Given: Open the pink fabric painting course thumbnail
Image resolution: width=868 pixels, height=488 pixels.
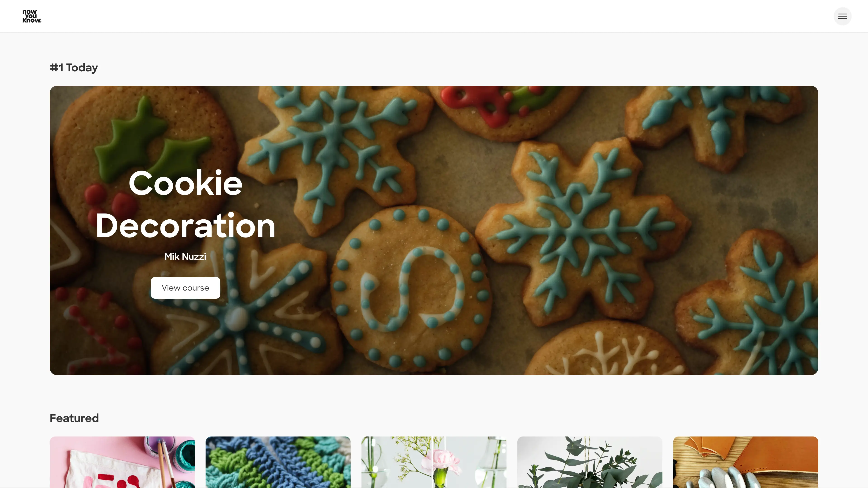Looking at the screenshot, I should point(122,462).
